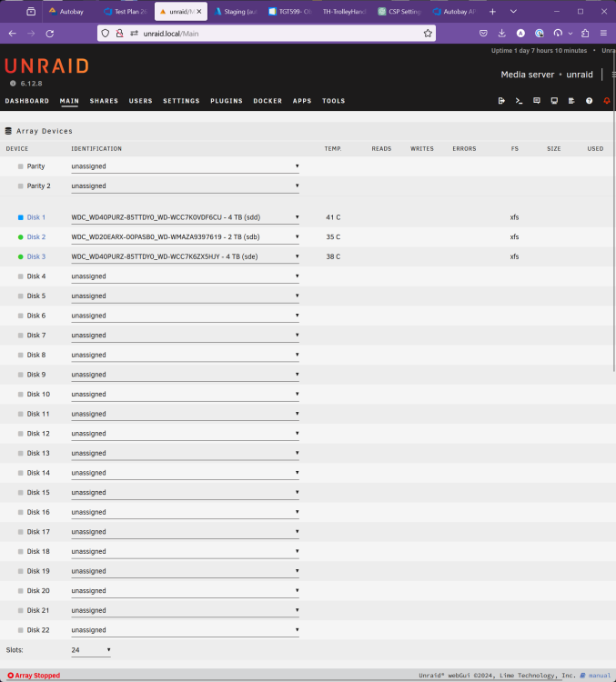Click the system info monitor icon
616x682 pixels.
pos(554,101)
